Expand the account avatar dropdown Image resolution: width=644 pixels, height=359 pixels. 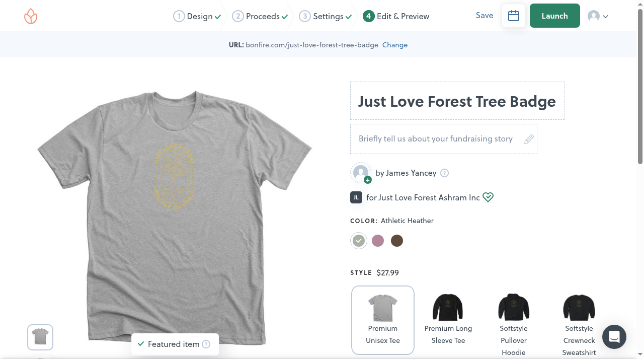pyautogui.click(x=598, y=16)
